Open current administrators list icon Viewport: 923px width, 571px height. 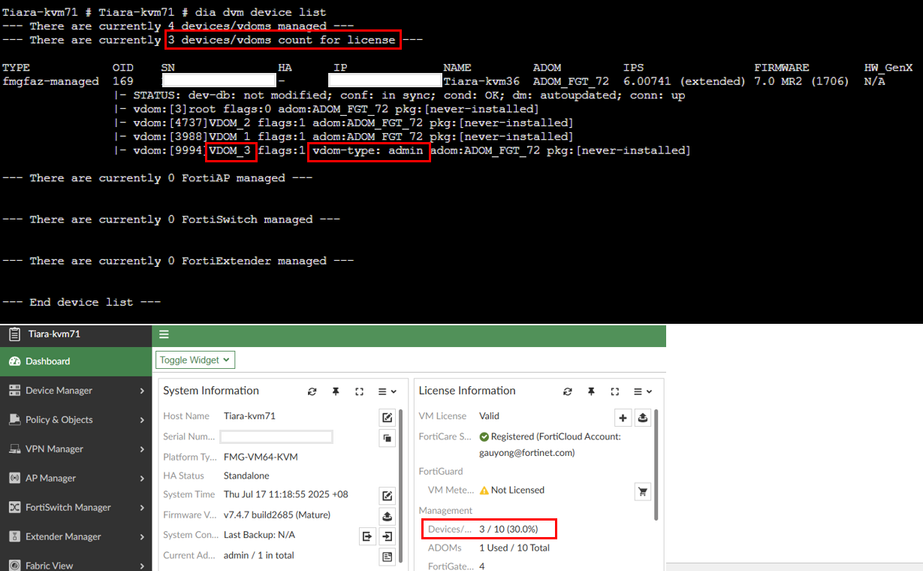point(387,556)
